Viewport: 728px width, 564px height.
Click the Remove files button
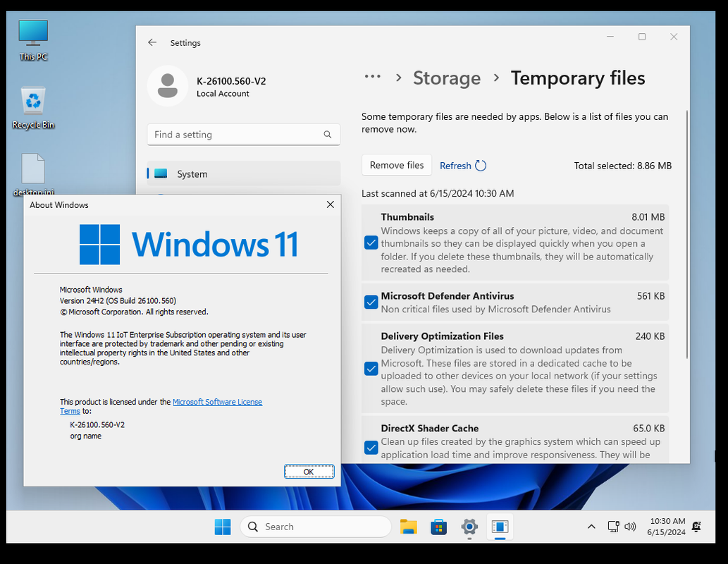click(x=397, y=166)
